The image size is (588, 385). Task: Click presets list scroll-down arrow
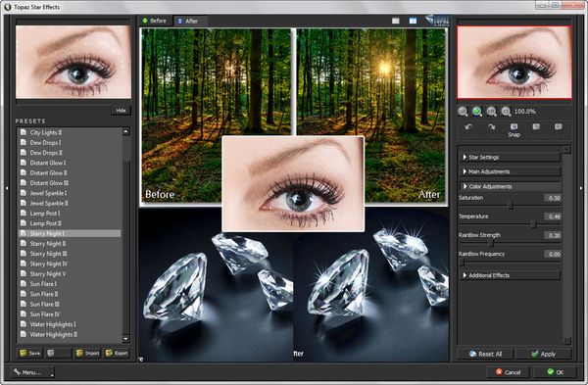[125, 339]
